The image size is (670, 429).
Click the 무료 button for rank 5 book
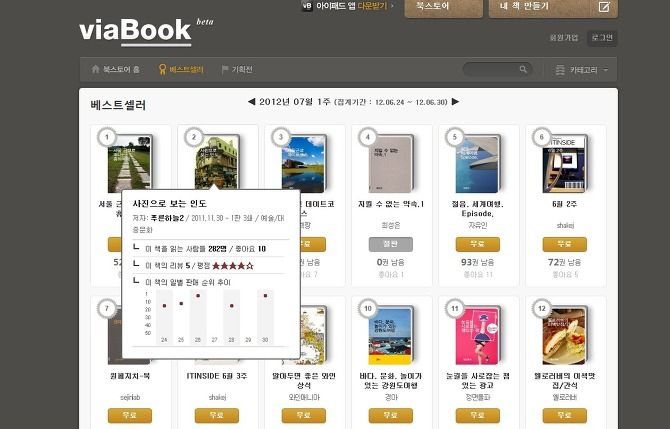coord(478,244)
